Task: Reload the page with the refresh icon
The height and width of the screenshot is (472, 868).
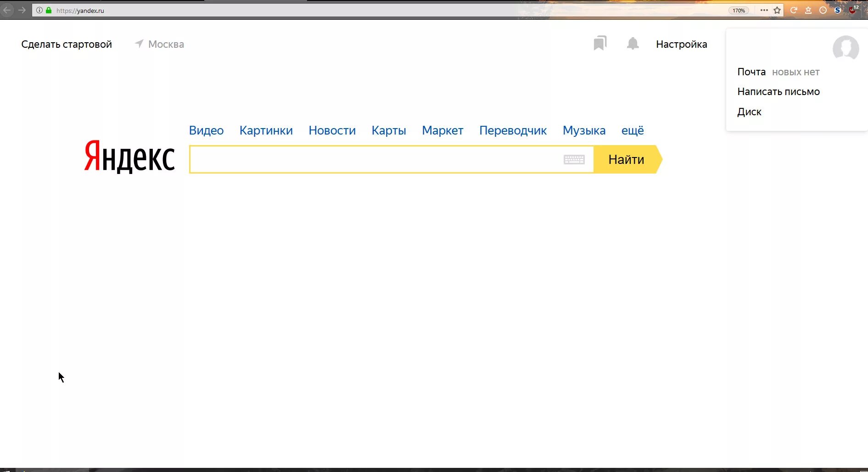Action: (794, 10)
